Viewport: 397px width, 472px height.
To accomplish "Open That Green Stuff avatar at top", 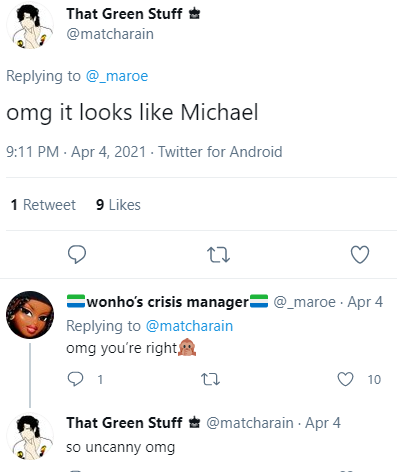I will pyautogui.click(x=30, y=25).
